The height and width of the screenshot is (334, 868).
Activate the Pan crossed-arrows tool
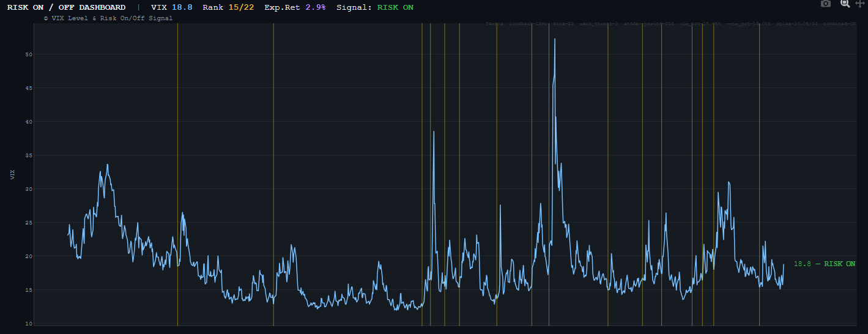point(859,4)
